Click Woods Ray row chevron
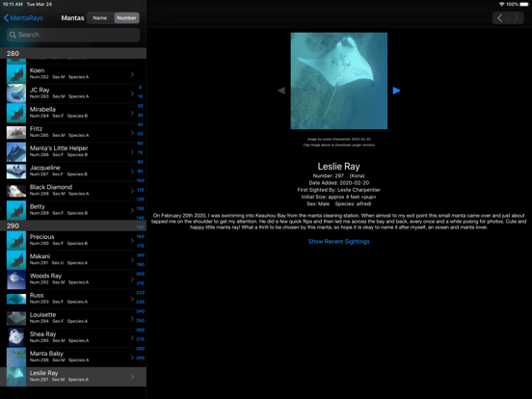532x399 pixels. (132, 279)
